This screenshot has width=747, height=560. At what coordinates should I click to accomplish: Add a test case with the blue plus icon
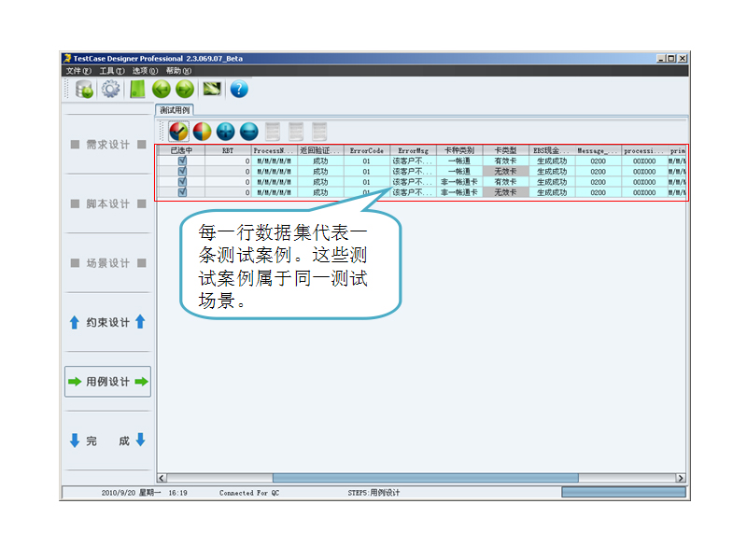pyautogui.click(x=225, y=132)
